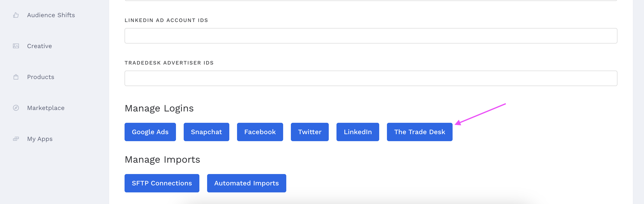The width and height of the screenshot is (644, 204).
Task: Manage the Google Ads login
Action: pyautogui.click(x=150, y=132)
